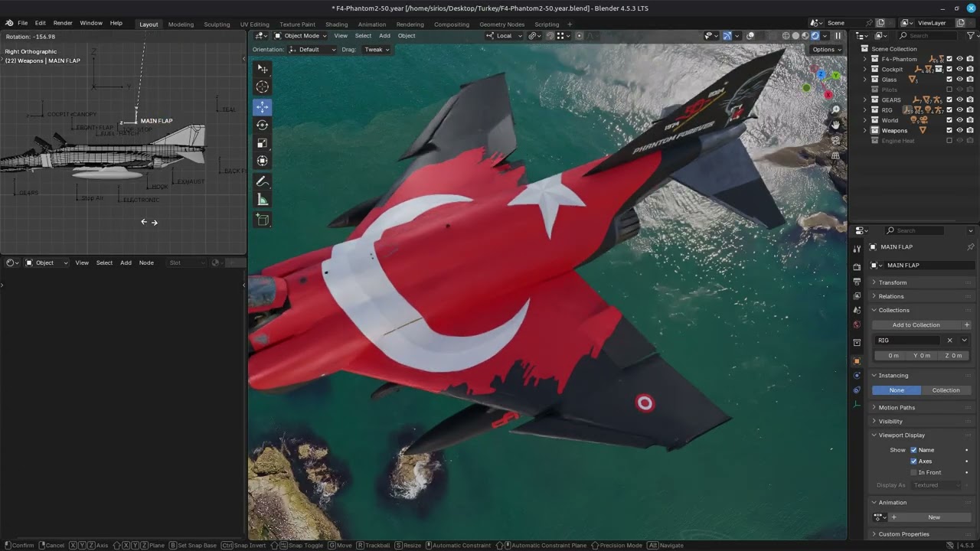The image size is (980, 551).
Task: Switch to rendered viewport shading
Action: pos(815,36)
